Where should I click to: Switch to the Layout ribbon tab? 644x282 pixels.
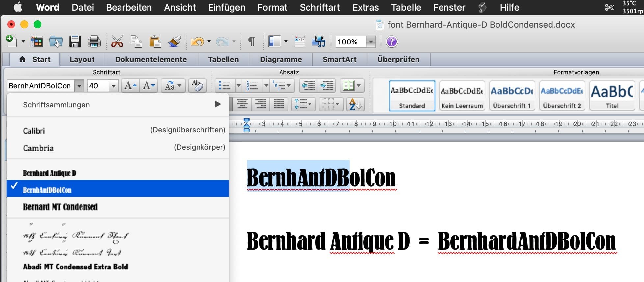pyautogui.click(x=82, y=59)
